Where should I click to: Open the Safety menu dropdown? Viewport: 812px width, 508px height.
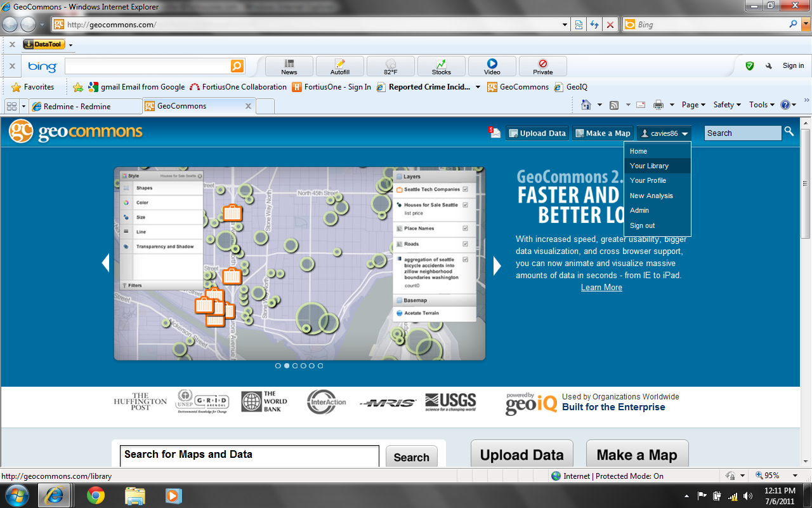tap(726, 105)
